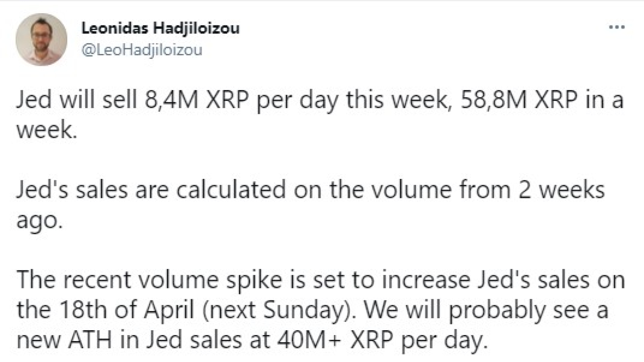Click the paragraph starting 'The recent volume spike'

pyautogui.click(x=321, y=310)
